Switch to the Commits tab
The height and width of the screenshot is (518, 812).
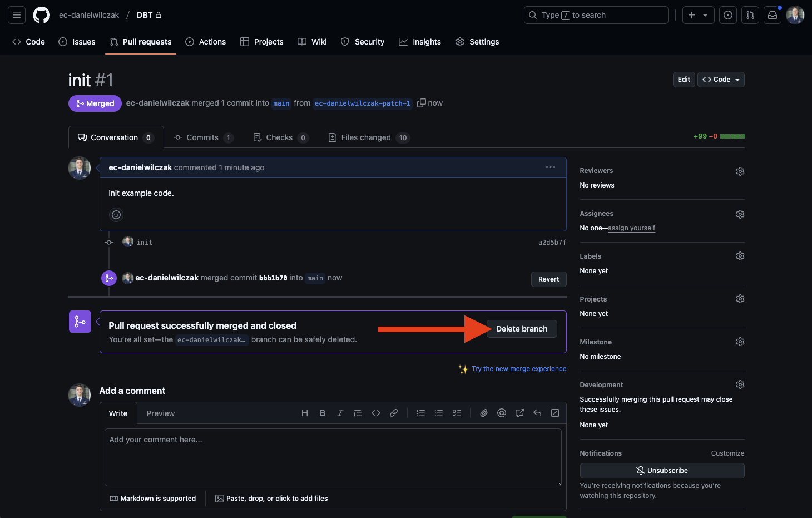point(204,137)
